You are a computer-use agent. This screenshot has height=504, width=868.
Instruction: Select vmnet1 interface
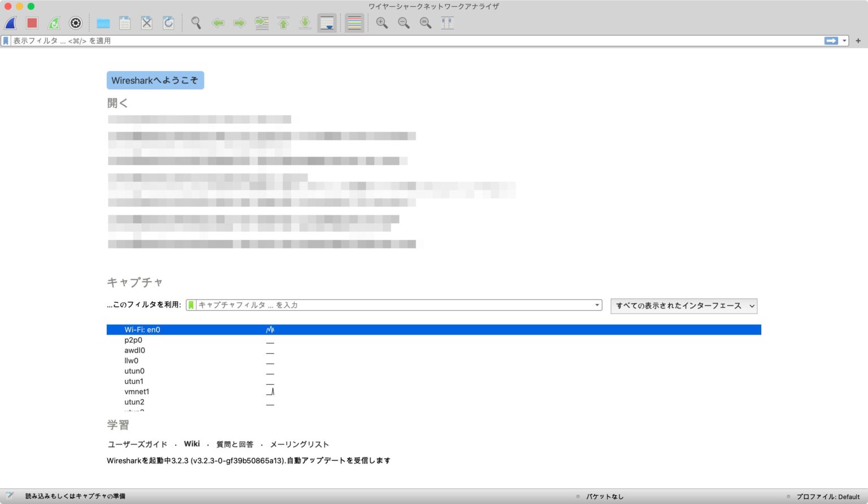click(433, 392)
